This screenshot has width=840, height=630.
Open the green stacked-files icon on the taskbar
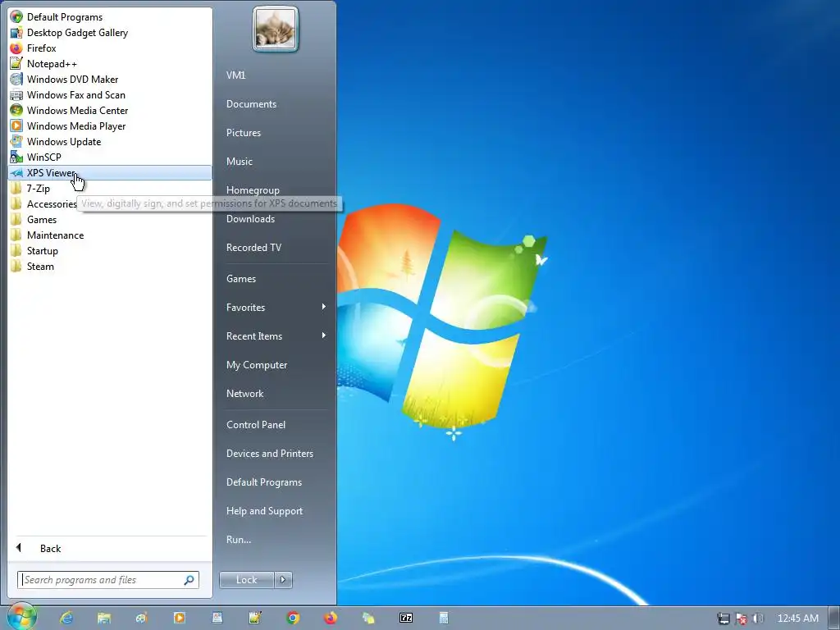pos(368,618)
